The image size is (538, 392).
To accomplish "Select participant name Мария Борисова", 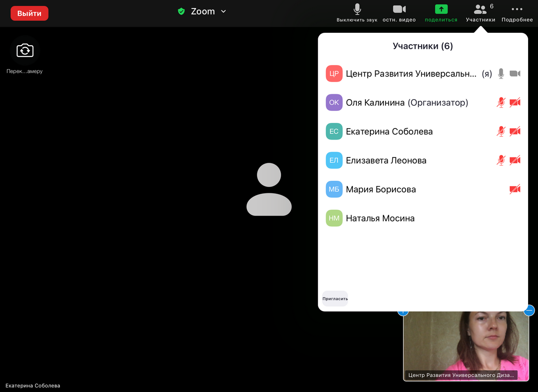I will (x=381, y=189).
